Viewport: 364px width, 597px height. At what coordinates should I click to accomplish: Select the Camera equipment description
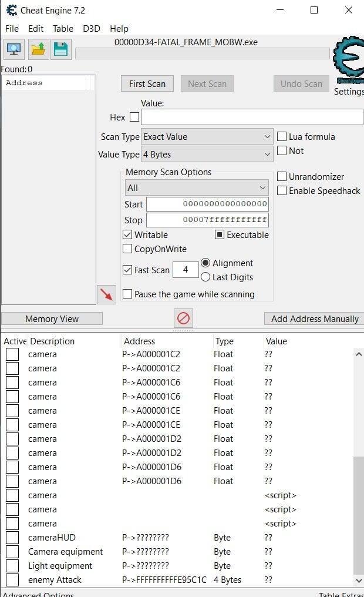click(65, 552)
